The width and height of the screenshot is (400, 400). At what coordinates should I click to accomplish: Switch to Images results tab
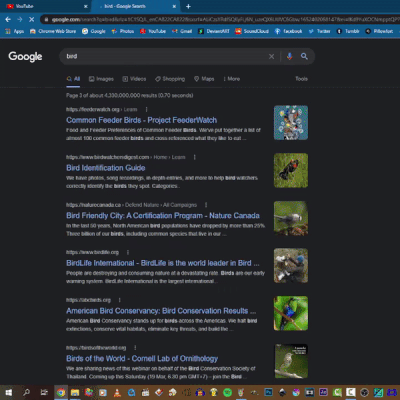(101, 79)
